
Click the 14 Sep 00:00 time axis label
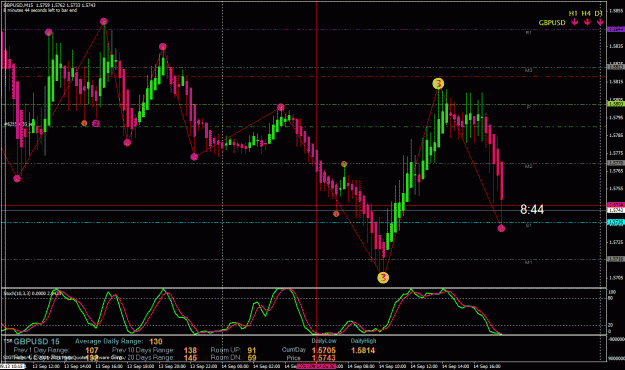(x=235, y=366)
